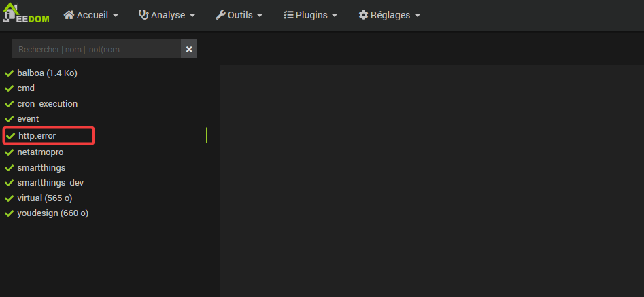This screenshot has height=297, width=644.
Task: Click the green check next to netatmopro
Action: [x=9, y=153]
